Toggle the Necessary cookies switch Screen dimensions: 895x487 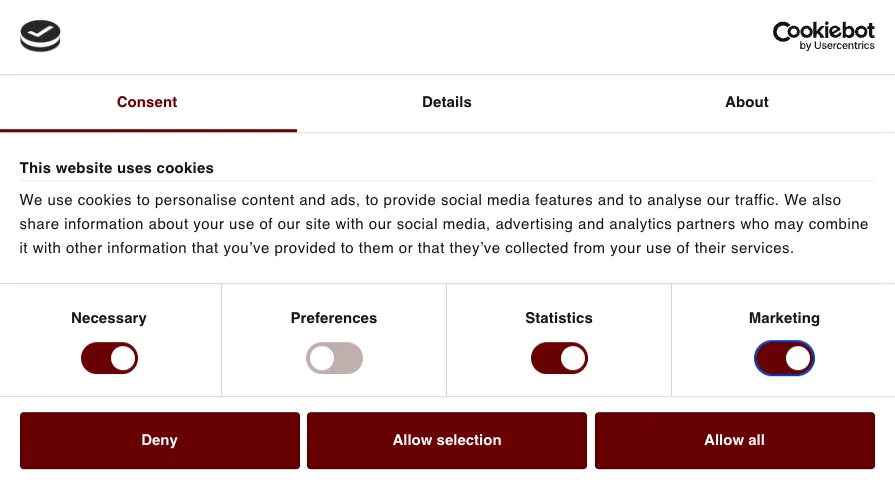[x=109, y=359]
